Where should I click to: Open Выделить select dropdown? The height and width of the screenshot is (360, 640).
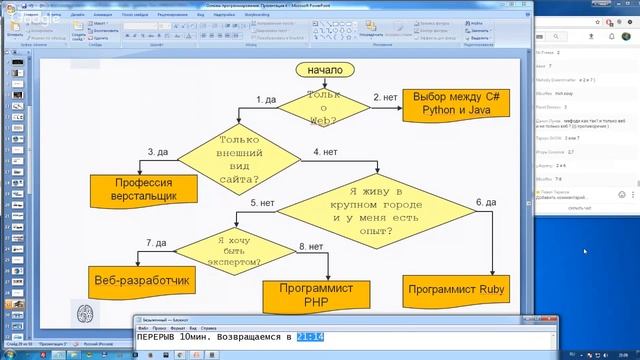(x=477, y=38)
